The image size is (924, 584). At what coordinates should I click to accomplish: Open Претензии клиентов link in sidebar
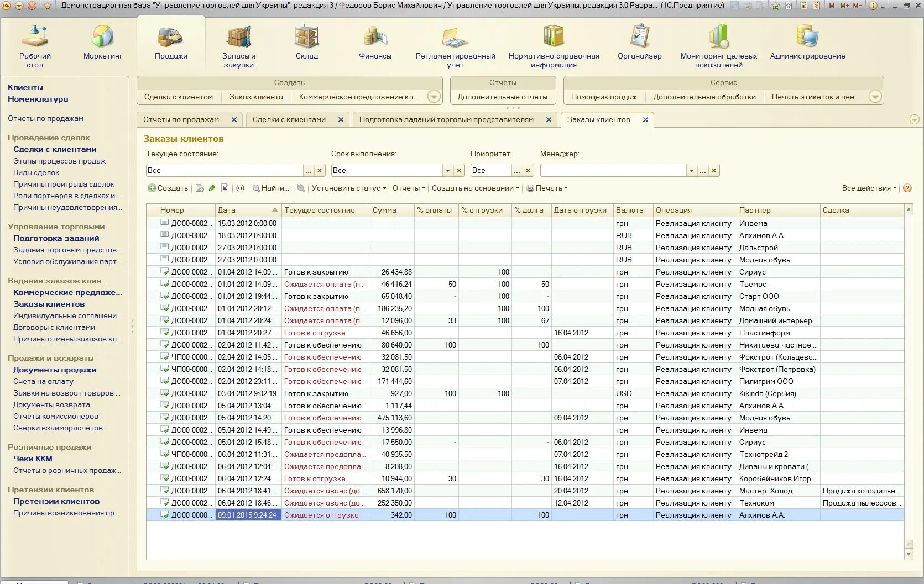[x=56, y=502]
